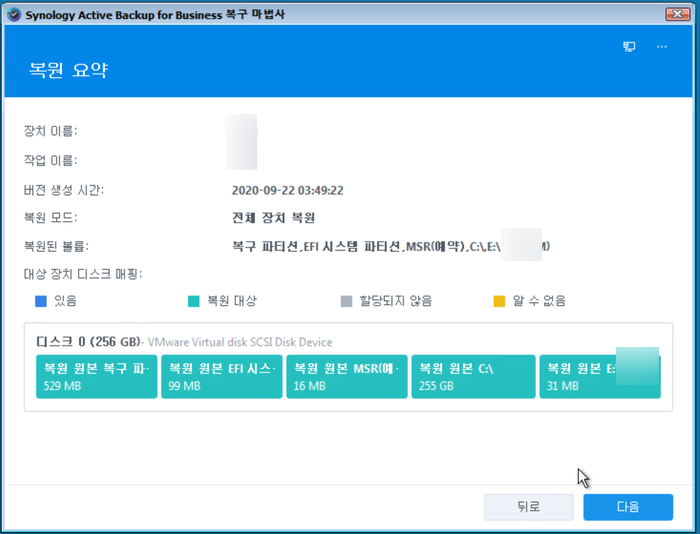Click the Synology app icon in title bar
Image resolution: width=700 pixels, height=534 pixels.
[14, 15]
